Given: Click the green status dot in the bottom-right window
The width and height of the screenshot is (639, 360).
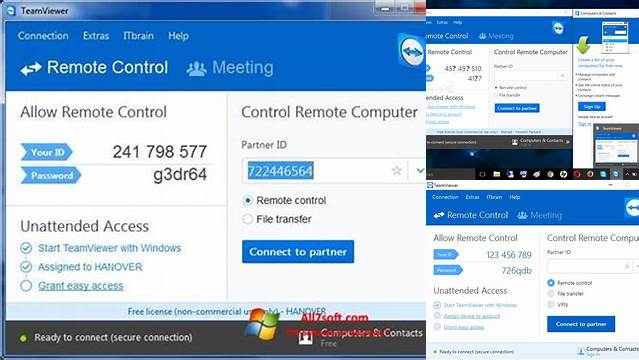Looking at the screenshot, I should (435, 351).
